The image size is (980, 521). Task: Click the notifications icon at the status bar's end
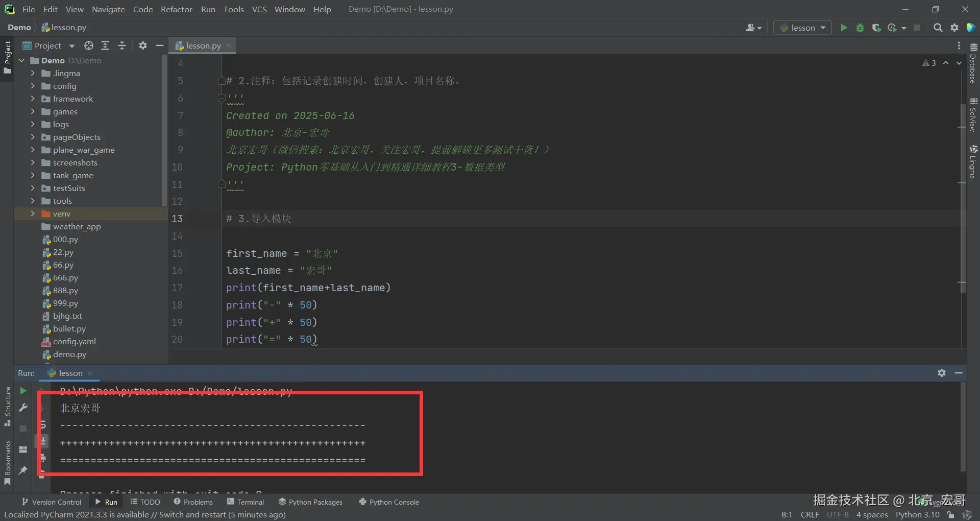click(x=967, y=514)
